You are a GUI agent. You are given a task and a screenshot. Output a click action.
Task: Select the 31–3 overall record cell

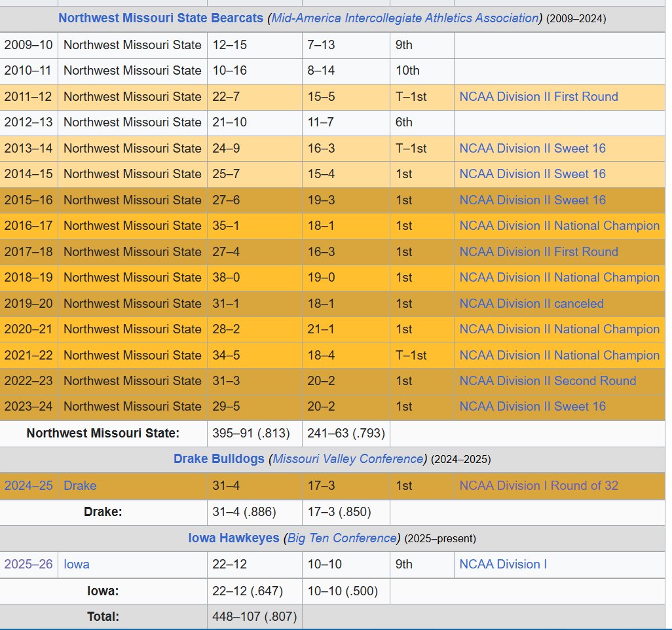(255, 381)
